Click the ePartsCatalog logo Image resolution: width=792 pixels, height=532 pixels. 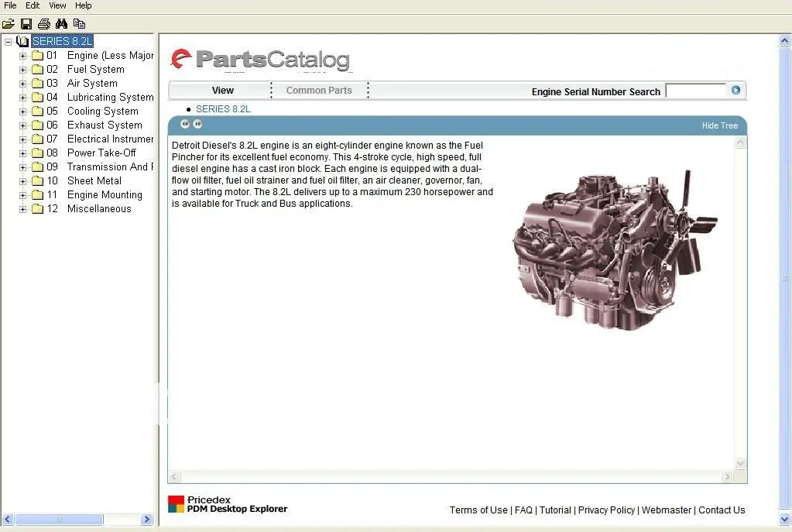tap(260, 60)
